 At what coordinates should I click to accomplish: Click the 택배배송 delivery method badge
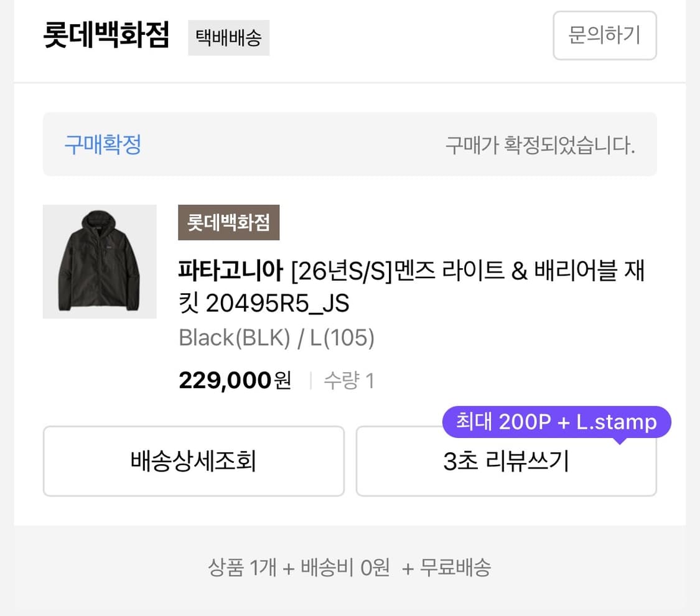228,38
